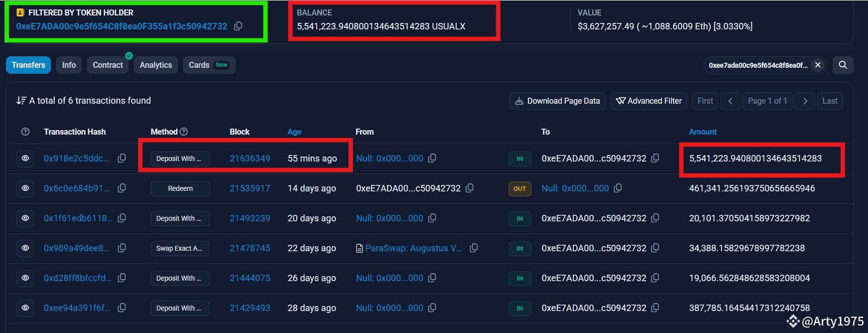Toggle eye preview for 0x989a49dee8 row
Screen dimensions: 868x333
click(25, 248)
